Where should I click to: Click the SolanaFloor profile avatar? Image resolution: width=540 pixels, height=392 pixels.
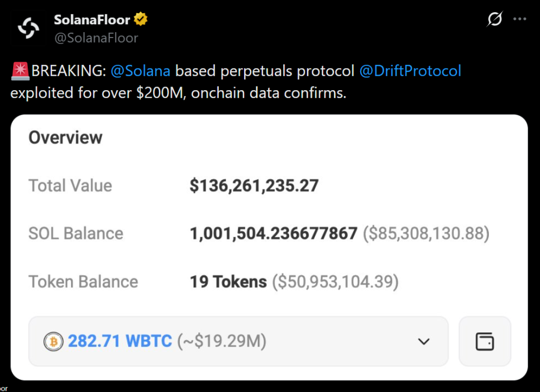click(x=28, y=28)
